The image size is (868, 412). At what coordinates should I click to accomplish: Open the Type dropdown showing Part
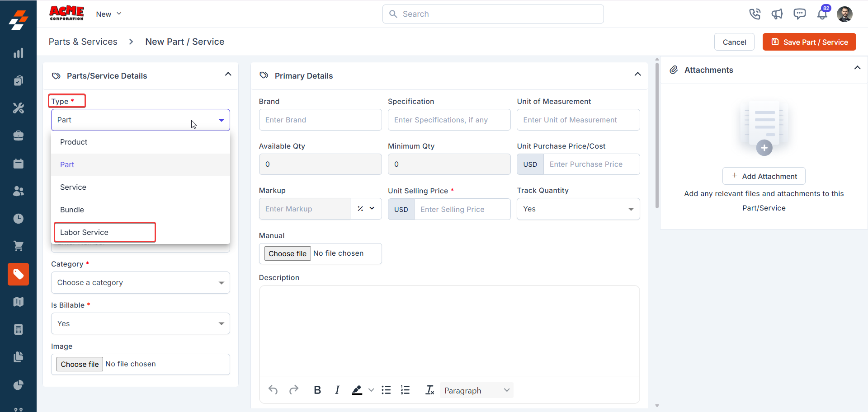[141, 120]
